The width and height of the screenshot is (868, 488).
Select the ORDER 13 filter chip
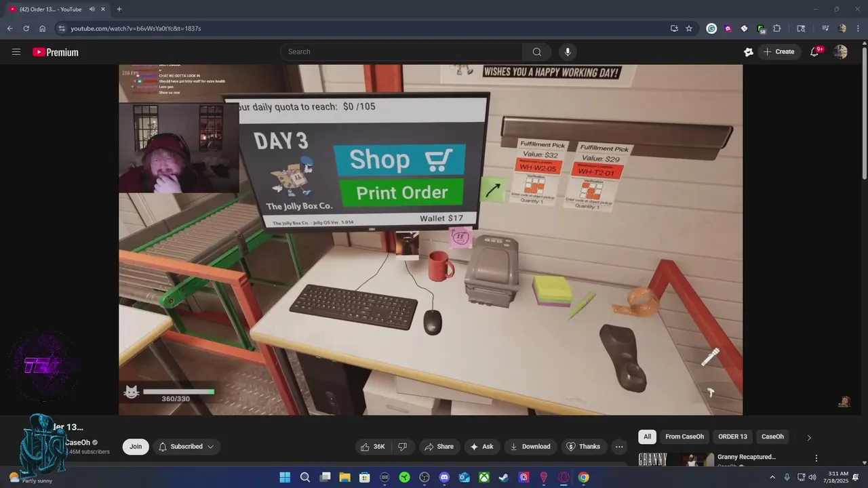[732, 436]
